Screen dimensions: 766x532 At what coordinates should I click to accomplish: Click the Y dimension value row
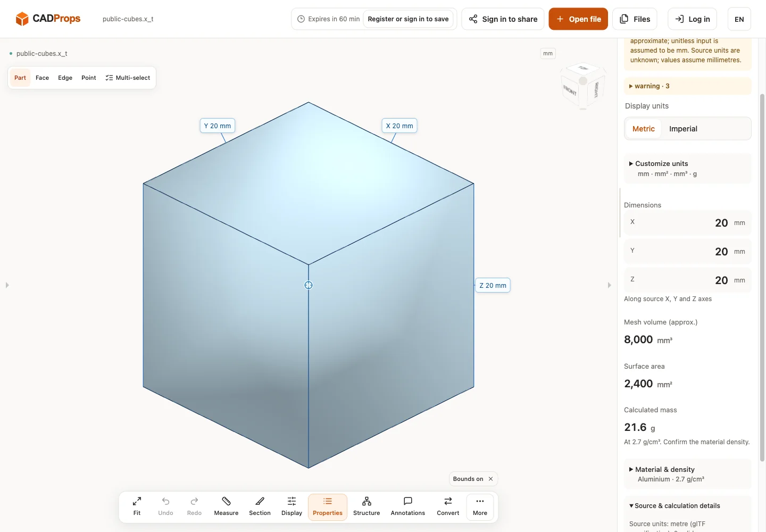coord(688,251)
